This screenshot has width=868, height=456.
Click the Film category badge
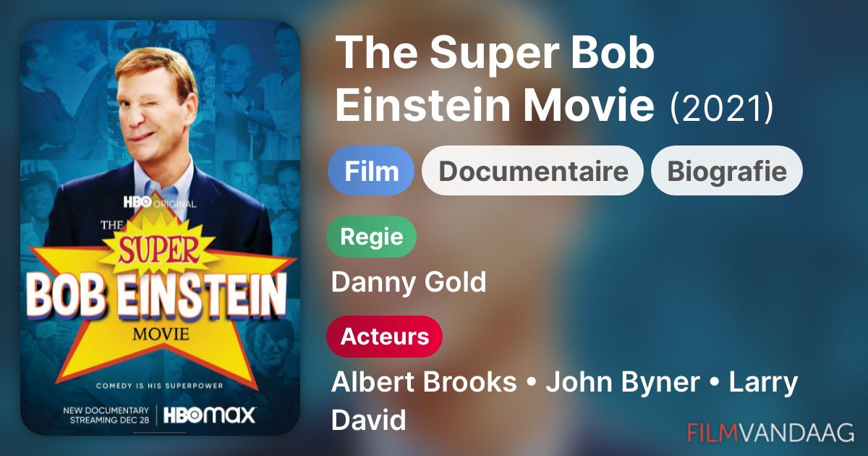click(371, 171)
